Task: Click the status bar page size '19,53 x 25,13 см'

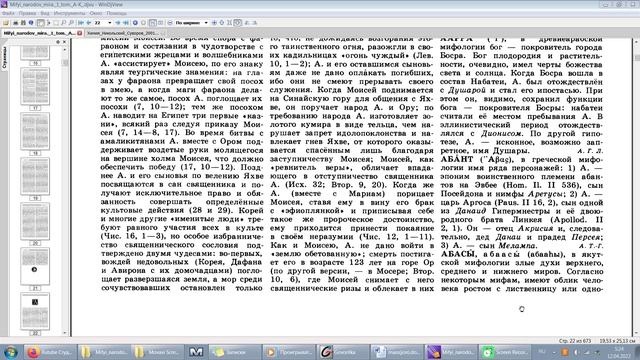Action: pos(617,340)
